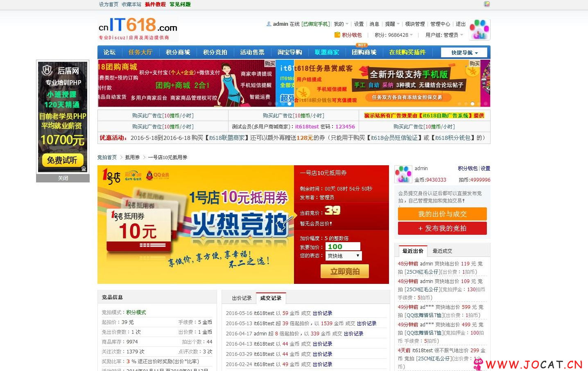
Task: Expand 用户组: 管理员 dropdown
Action: tap(444, 35)
